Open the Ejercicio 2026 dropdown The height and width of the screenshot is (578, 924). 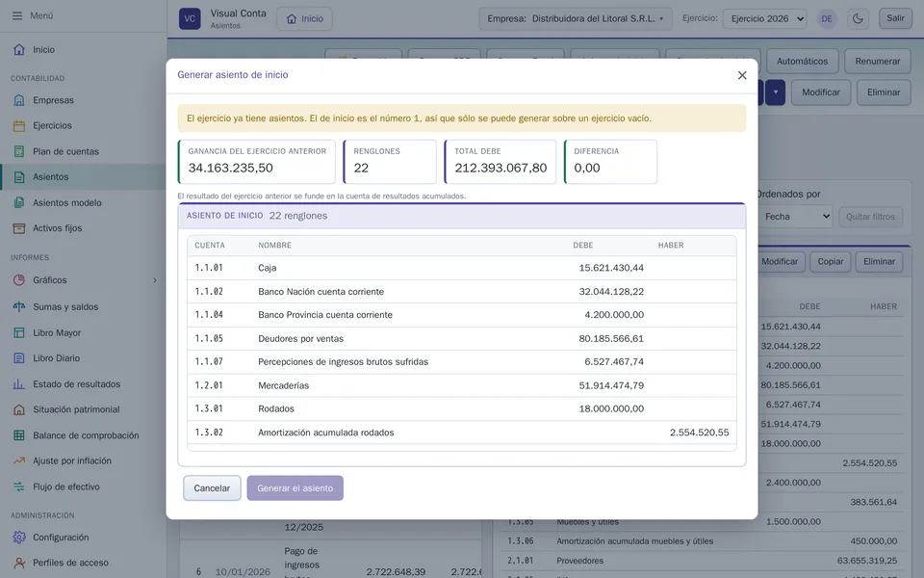coord(765,19)
